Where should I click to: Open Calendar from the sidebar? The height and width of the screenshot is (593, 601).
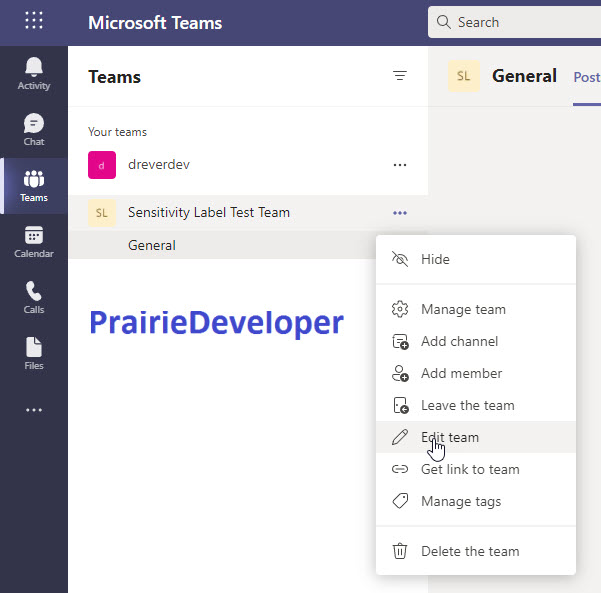click(x=34, y=242)
